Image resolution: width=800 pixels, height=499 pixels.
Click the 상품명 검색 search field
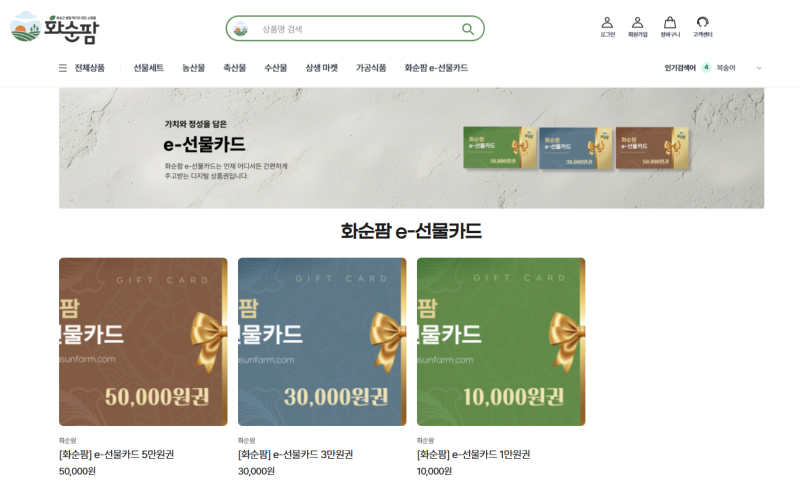(355, 29)
